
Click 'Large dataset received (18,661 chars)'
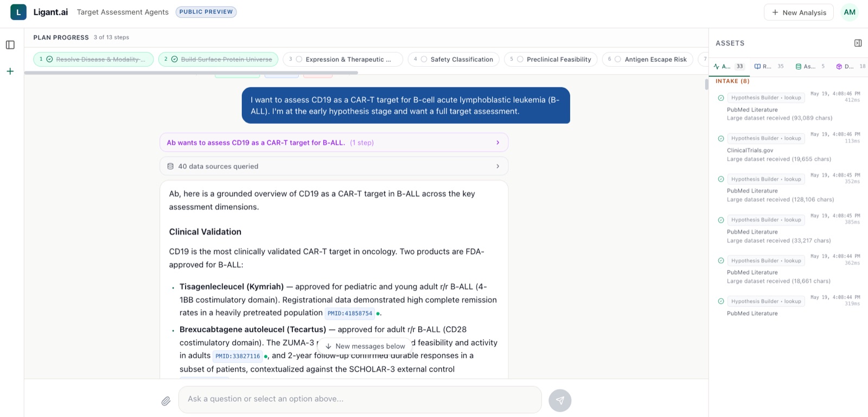[x=779, y=281]
